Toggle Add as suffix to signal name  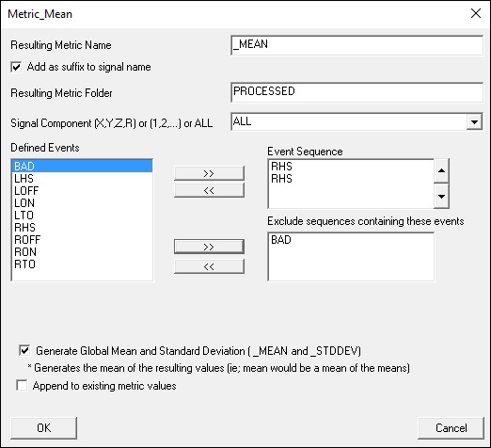[16, 67]
